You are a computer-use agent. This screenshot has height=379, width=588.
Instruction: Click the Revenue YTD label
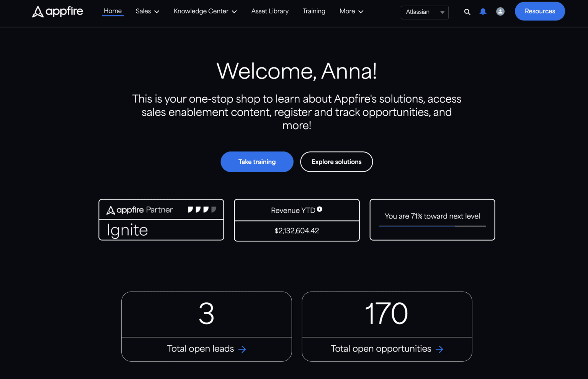293,210
